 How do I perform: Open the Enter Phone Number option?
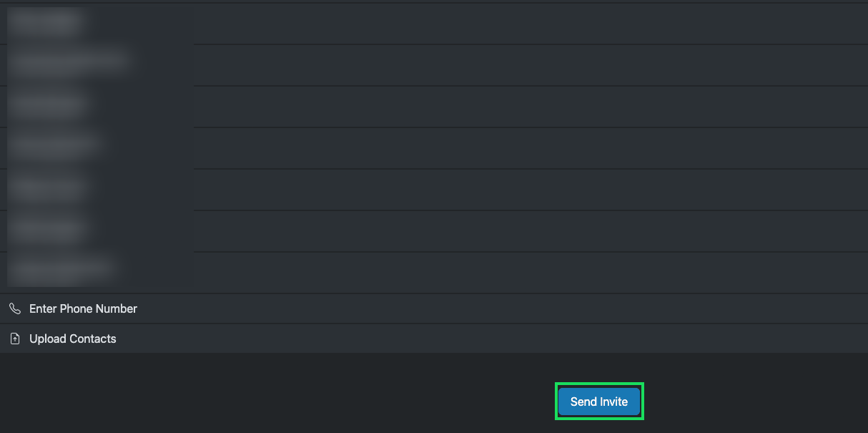(x=83, y=308)
